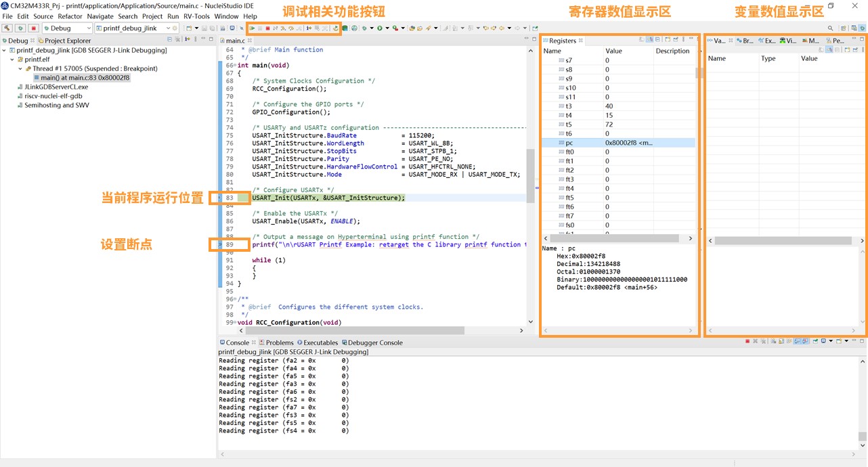Open the Debug launch mode dropdown
The image size is (868, 467).
88,28
